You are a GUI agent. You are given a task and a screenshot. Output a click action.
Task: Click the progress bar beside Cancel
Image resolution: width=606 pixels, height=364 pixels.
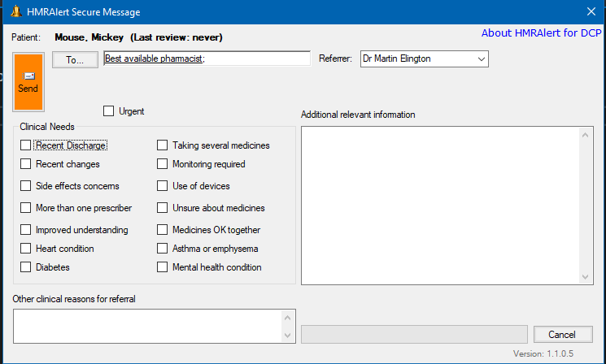414,335
